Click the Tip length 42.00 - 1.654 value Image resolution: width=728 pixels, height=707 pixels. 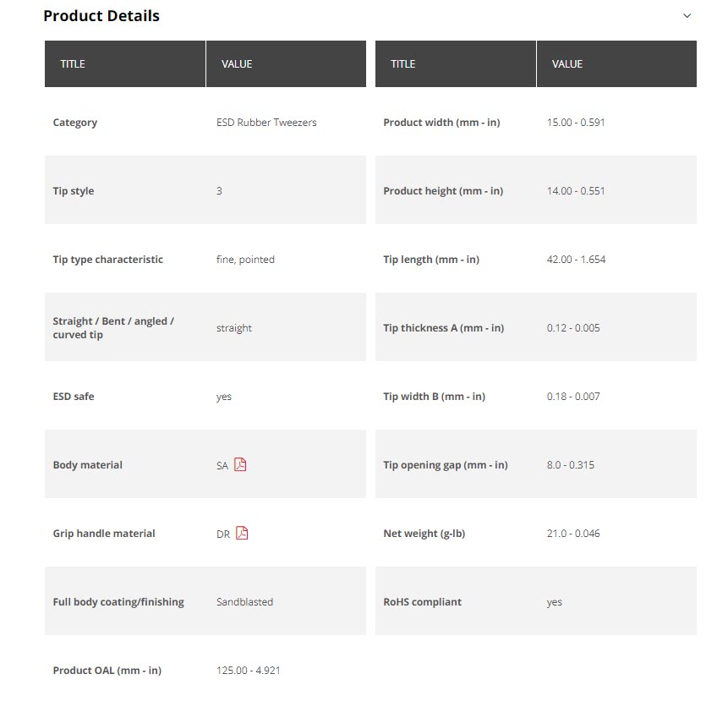[576, 260]
